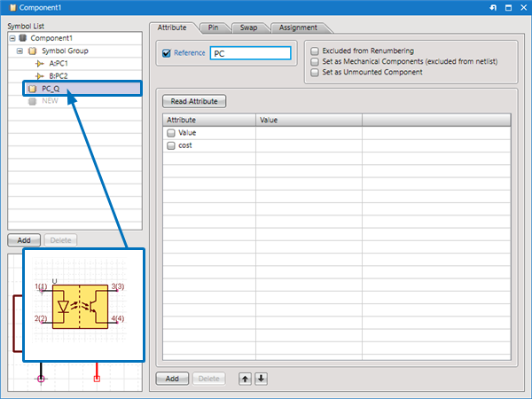Select the greyed NEW entry
Viewport: 532px width, 399px height.
pyautogui.click(x=50, y=101)
